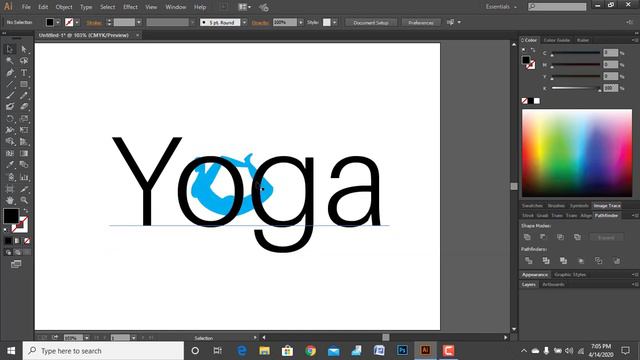Choose the Mesh tool

(x=10, y=153)
